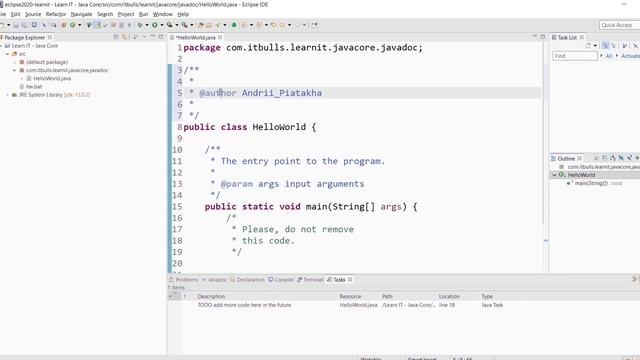Click the blue task marker in editor ruler
This screenshot has width=640, height=360.
coord(546,240)
